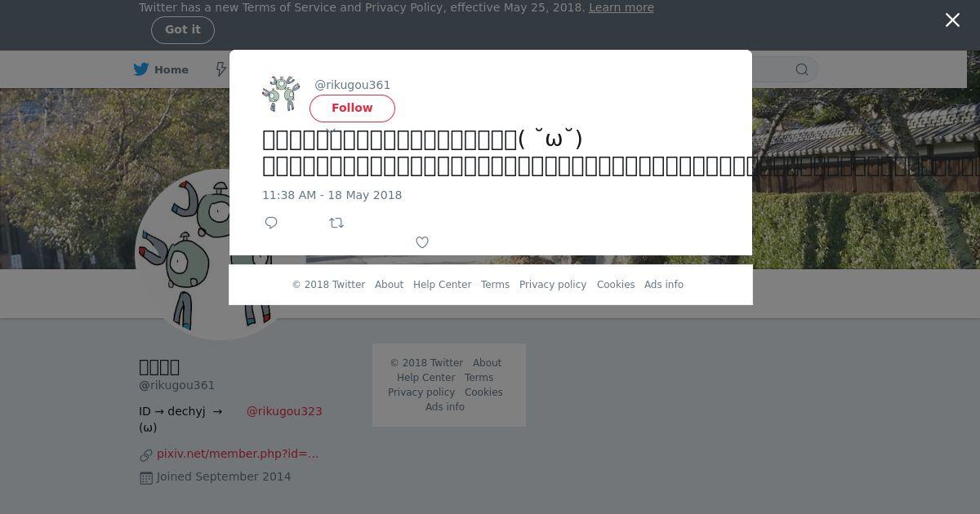Follow @rikugou361 from the tweet popup
This screenshot has width=980, height=514.
[x=352, y=108]
